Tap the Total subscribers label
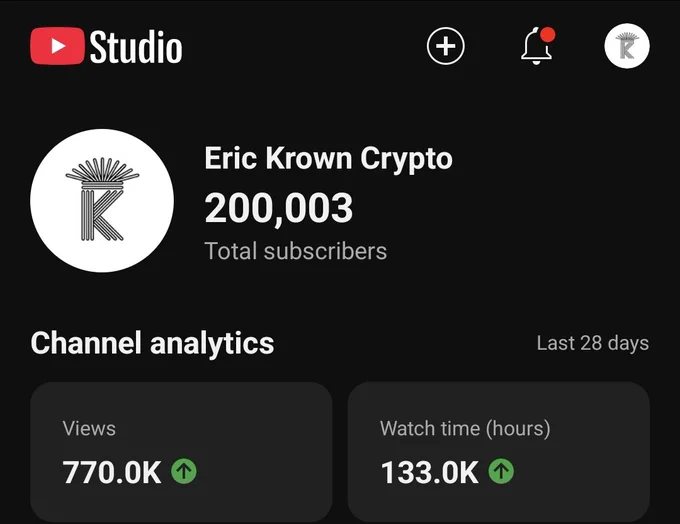This screenshot has height=524, width=680. (295, 251)
